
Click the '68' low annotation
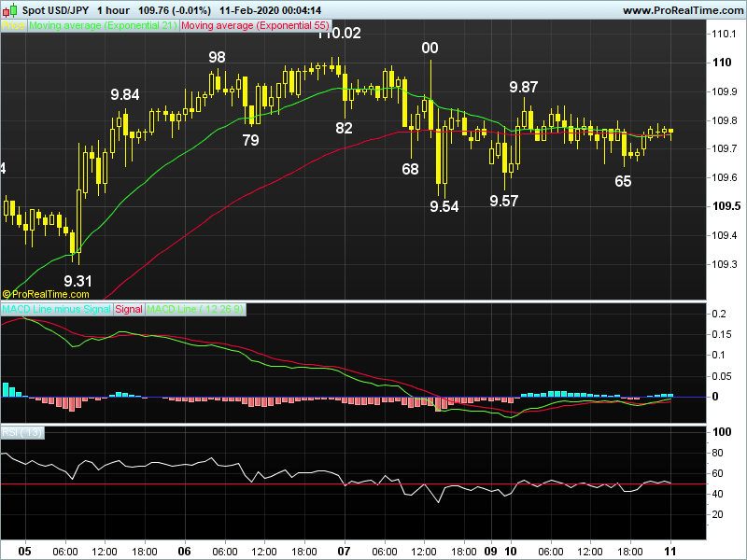pos(410,169)
